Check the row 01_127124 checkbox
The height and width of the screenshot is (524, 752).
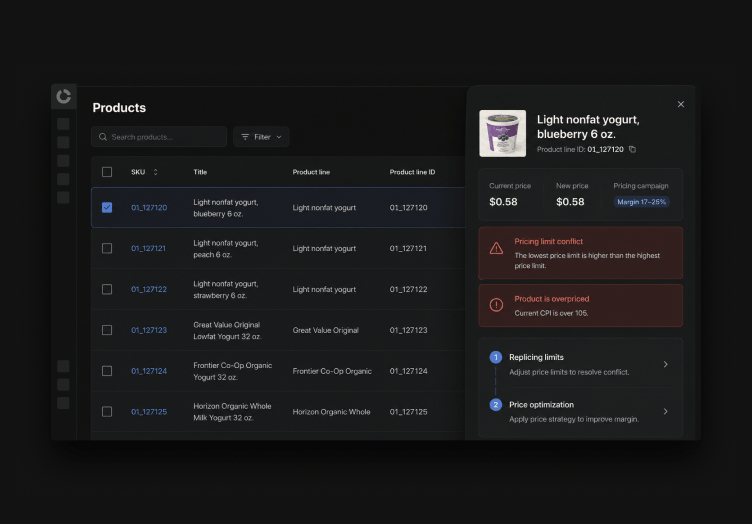click(x=107, y=371)
